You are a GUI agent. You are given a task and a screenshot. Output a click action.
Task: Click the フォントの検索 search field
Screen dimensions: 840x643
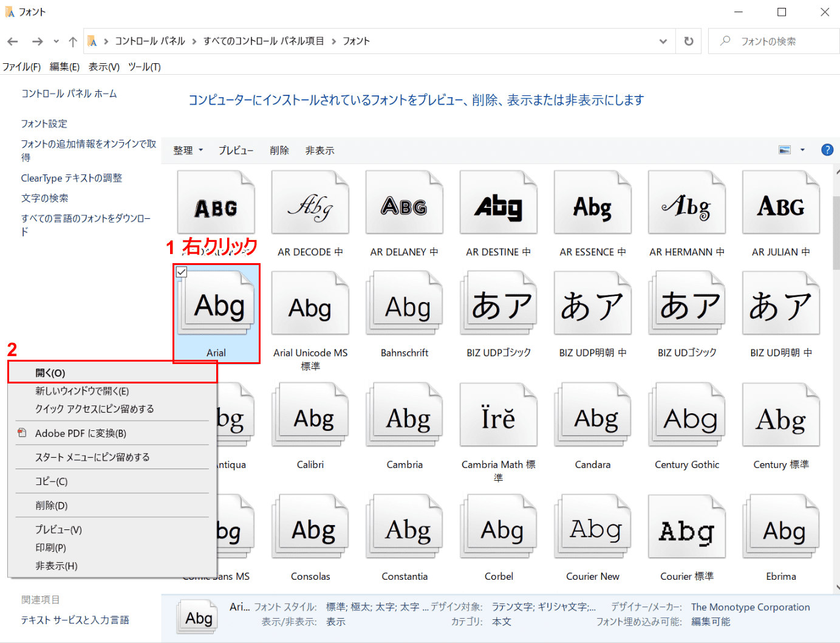pos(774,41)
